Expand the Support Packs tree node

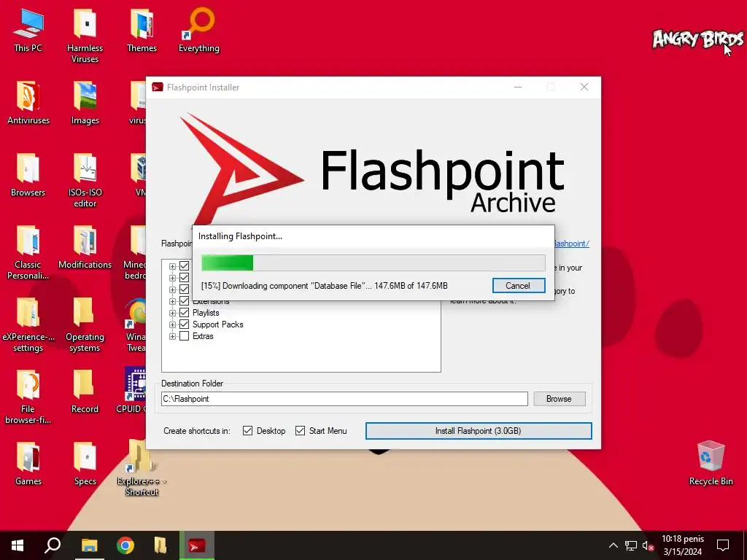172,324
